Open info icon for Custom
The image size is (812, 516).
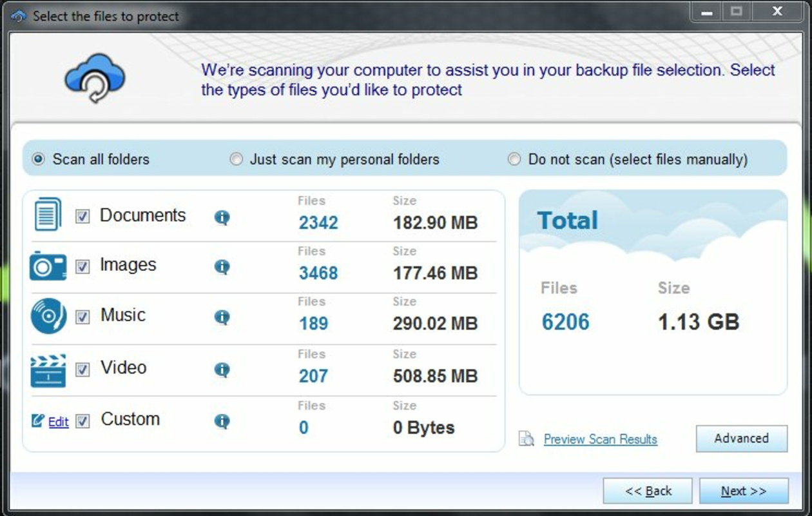(x=222, y=421)
